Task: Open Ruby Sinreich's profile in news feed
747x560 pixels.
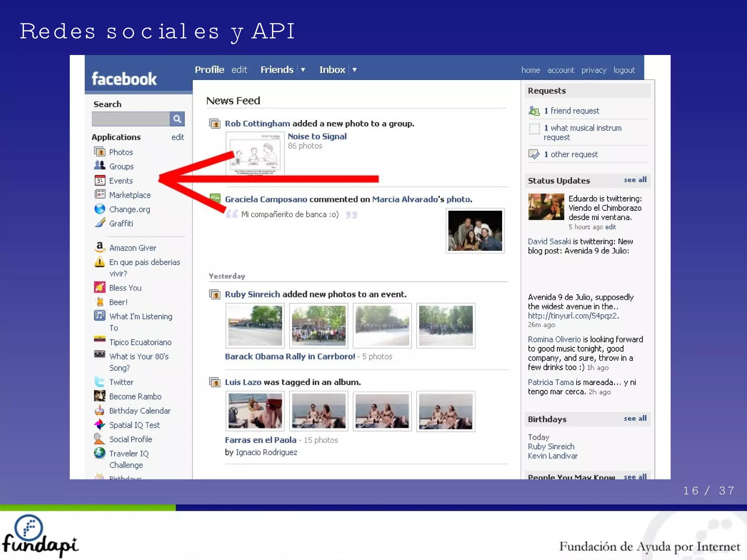Action: click(x=252, y=294)
